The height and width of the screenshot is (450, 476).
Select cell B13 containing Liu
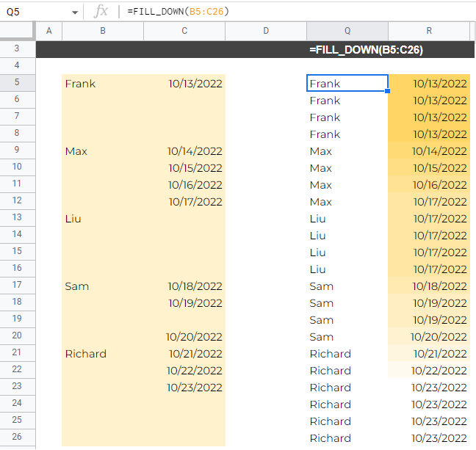pyautogui.click(x=103, y=218)
